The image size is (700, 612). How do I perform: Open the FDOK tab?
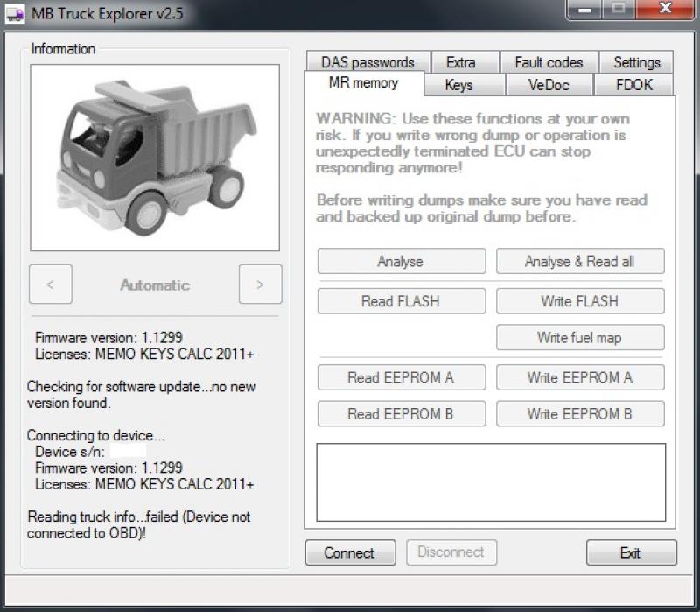tap(633, 85)
